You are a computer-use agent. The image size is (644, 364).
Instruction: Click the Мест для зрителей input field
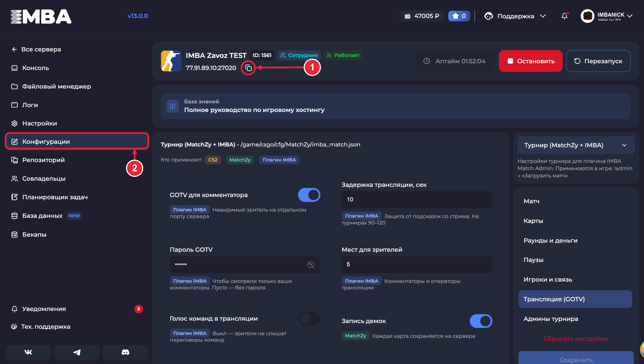[x=417, y=264]
